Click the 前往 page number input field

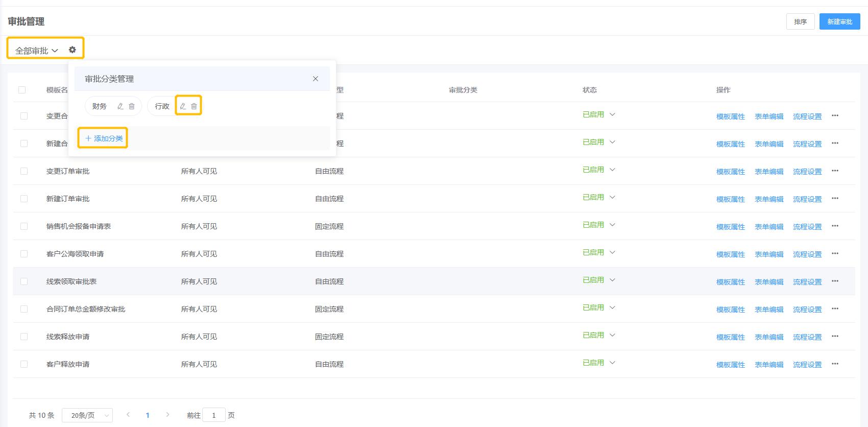click(214, 415)
